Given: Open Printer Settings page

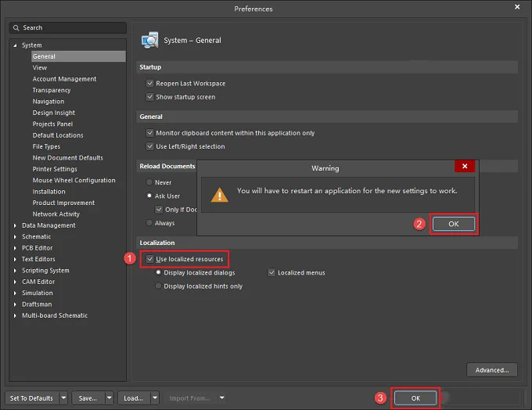Looking at the screenshot, I should click(55, 169).
